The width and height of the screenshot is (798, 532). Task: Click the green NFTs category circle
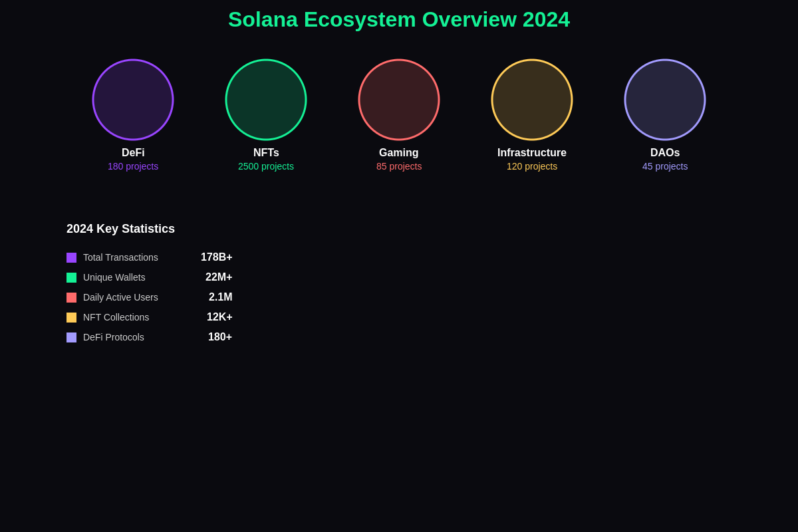(266, 100)
